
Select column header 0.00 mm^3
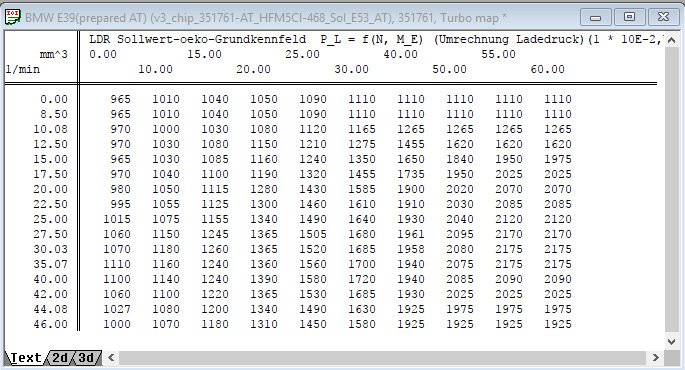click(103, 54)
